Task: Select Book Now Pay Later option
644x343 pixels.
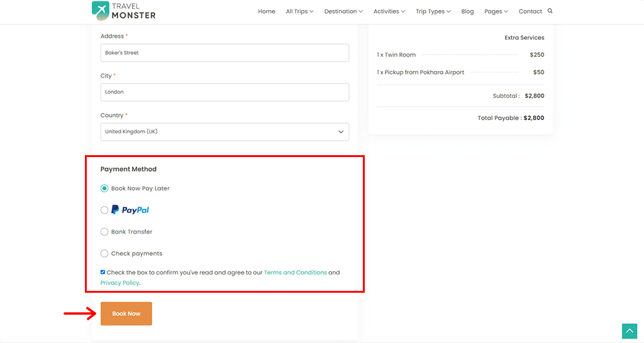Action: pos(104,188)
